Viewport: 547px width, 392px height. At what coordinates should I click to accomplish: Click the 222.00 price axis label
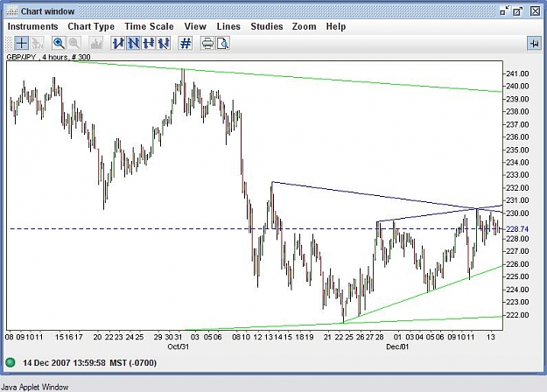517,315
